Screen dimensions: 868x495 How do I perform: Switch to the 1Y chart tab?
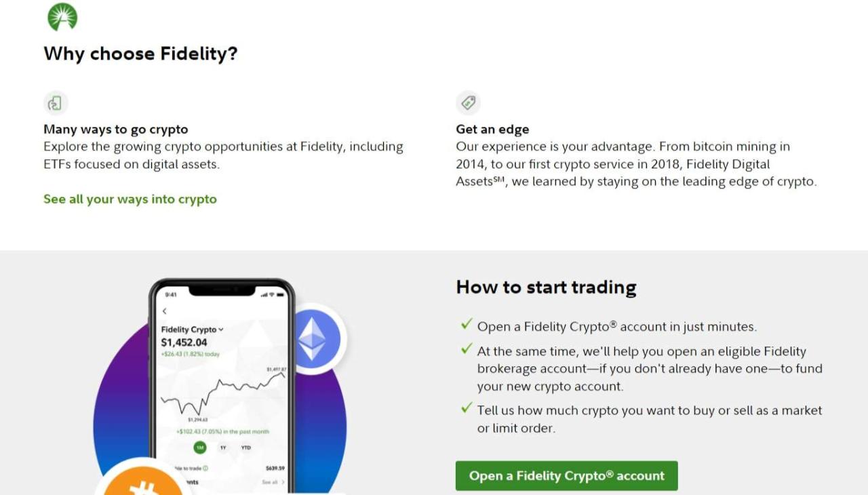(222, 448)
